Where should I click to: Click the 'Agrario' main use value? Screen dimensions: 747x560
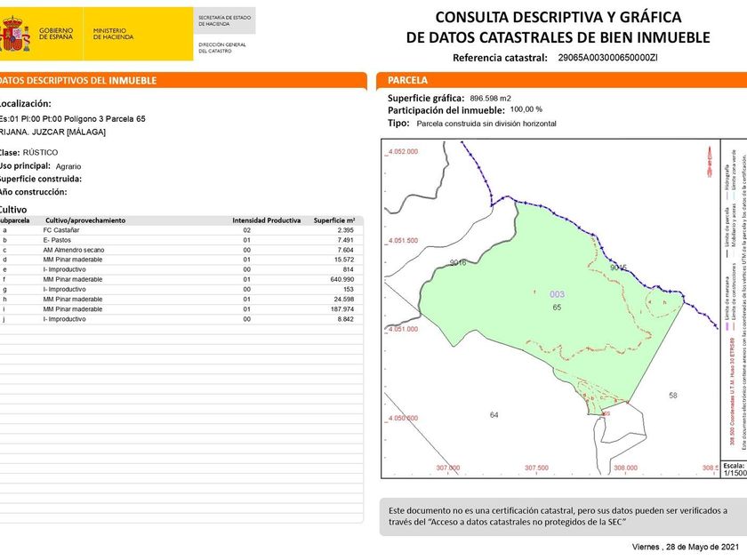pyautogui.click(x=68, y=166)
